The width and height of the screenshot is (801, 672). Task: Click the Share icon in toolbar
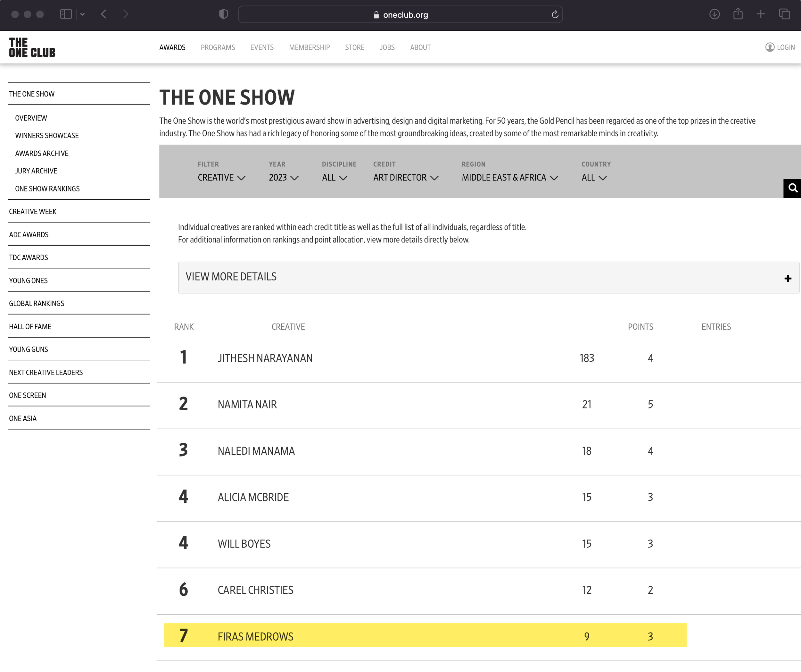(x=738, y=14)
